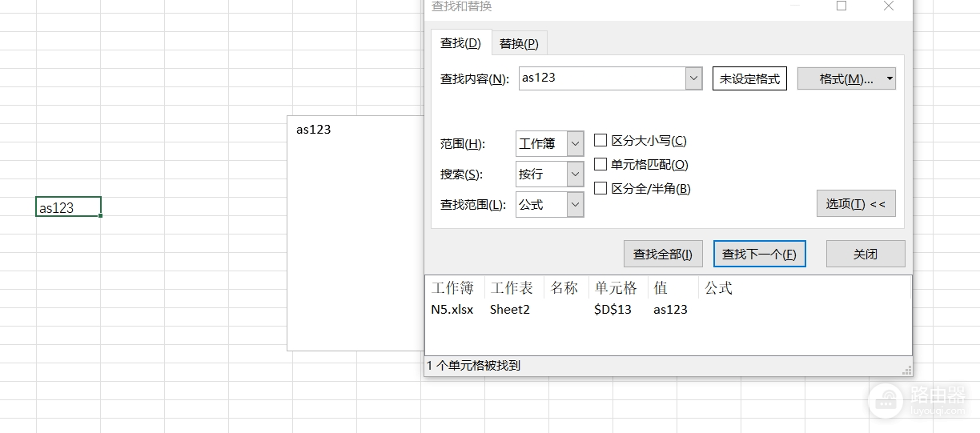
Task: Switch to the 替换(P) tab
Action: click(518, 43)
